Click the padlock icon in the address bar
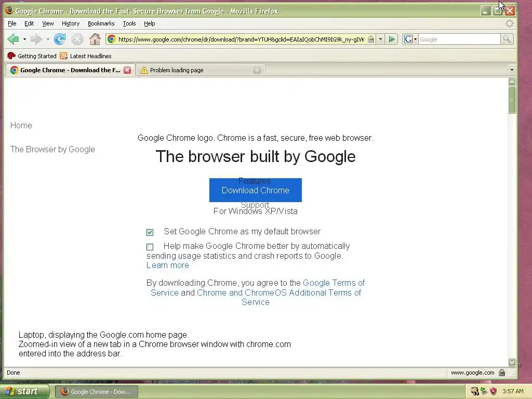 click(x=371, y=39)
